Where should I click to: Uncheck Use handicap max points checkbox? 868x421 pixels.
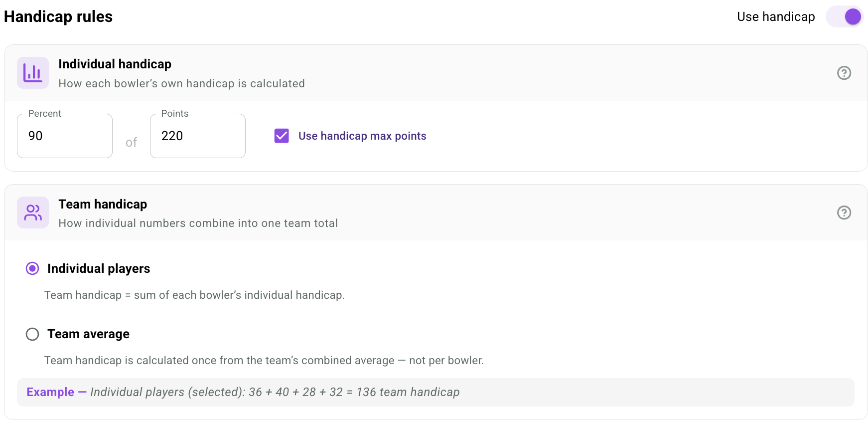282,136
